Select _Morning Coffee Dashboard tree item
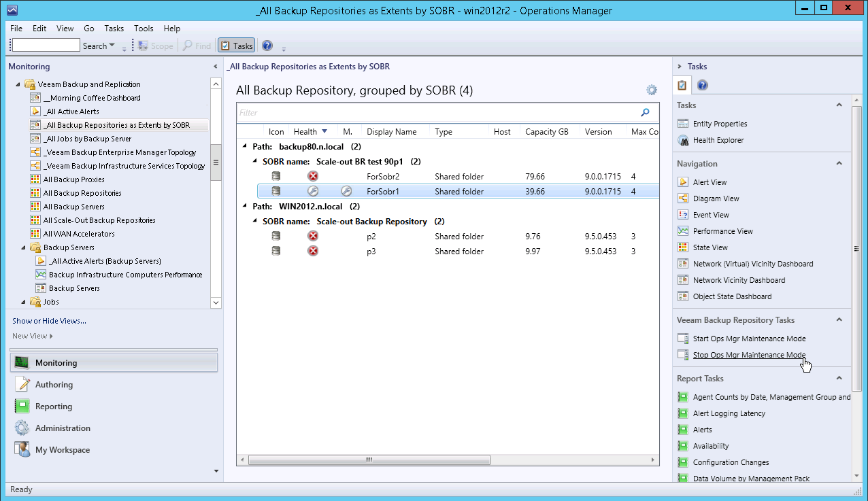This screenshot has height=501, width=868. click(x=92, y=98)
